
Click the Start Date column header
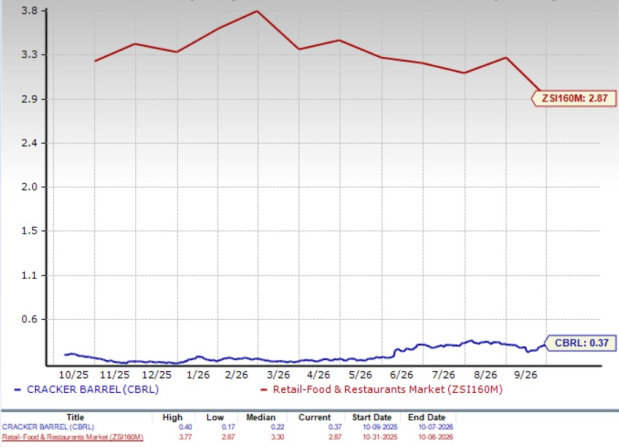(x=372, y=417)
